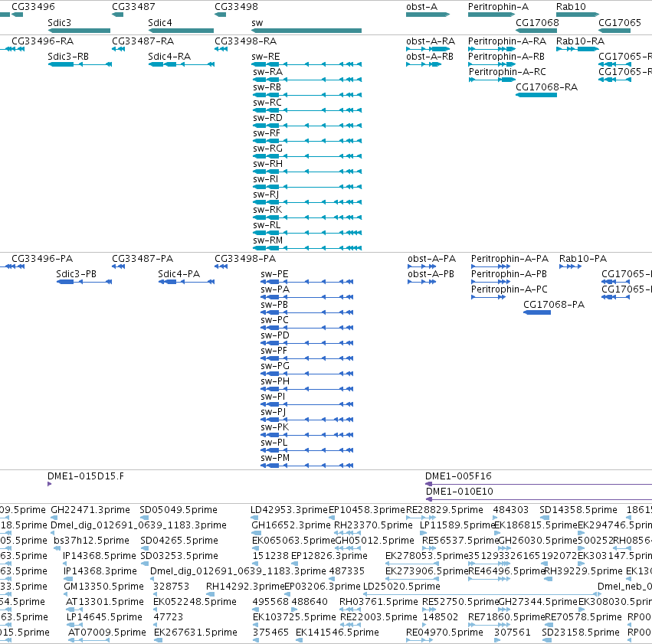Viewport: 652px width, 644px height.
Task: Select transcript label CG33496-RA
Action: 42,41
